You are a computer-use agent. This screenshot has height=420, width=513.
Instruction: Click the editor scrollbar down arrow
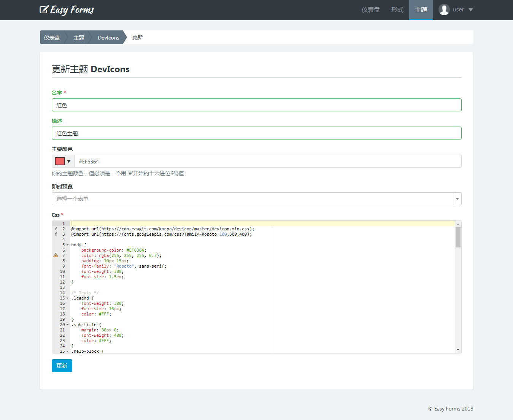[458, 350]
